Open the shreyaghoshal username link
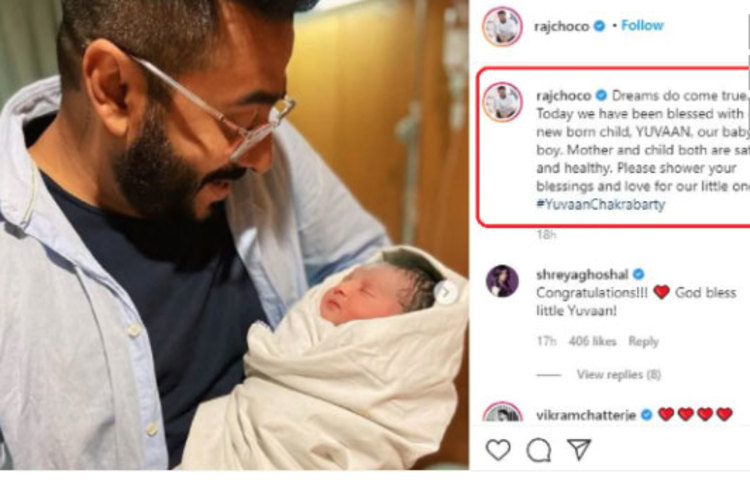The width and height of the screenshot is (750, 480). 582,275
